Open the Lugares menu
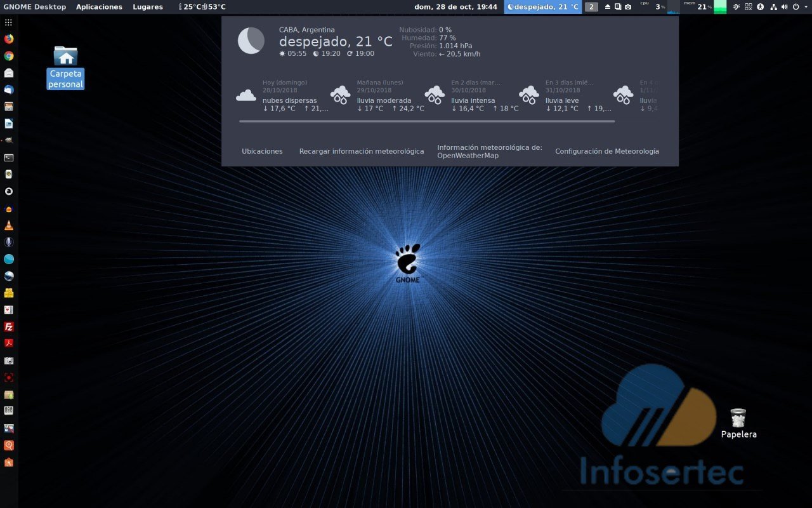 [148, 7]
